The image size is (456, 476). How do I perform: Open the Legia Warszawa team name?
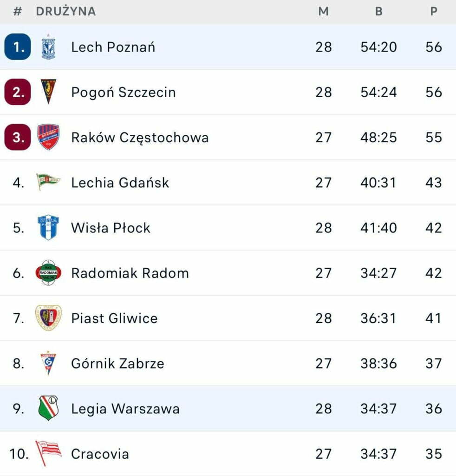click(x=125, y=409)
